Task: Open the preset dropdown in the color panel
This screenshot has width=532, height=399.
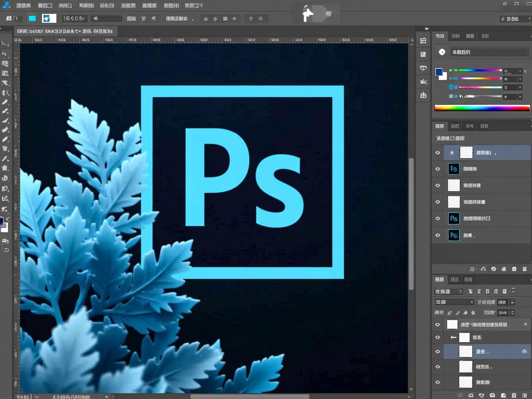Action: pos(489,52)
